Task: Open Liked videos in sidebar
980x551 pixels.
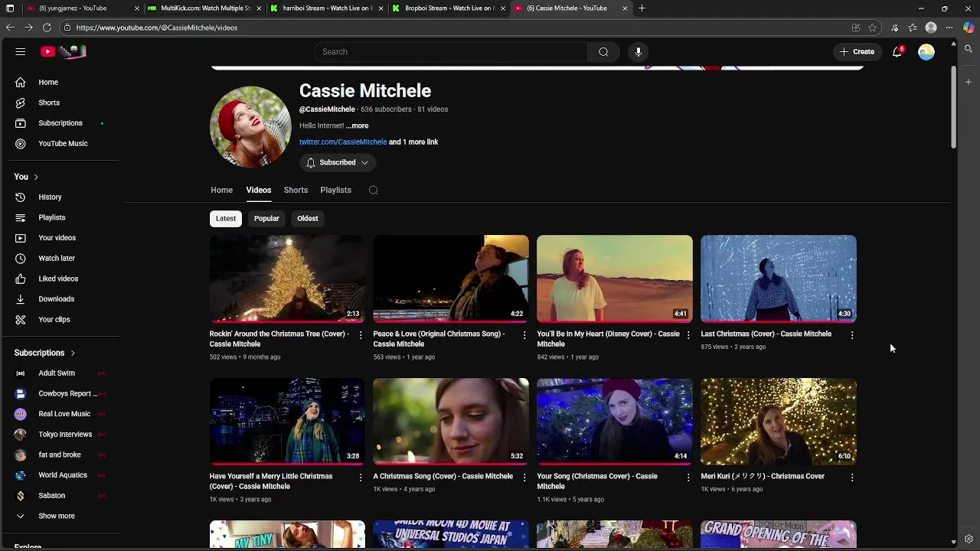Action: pos(62,279)
